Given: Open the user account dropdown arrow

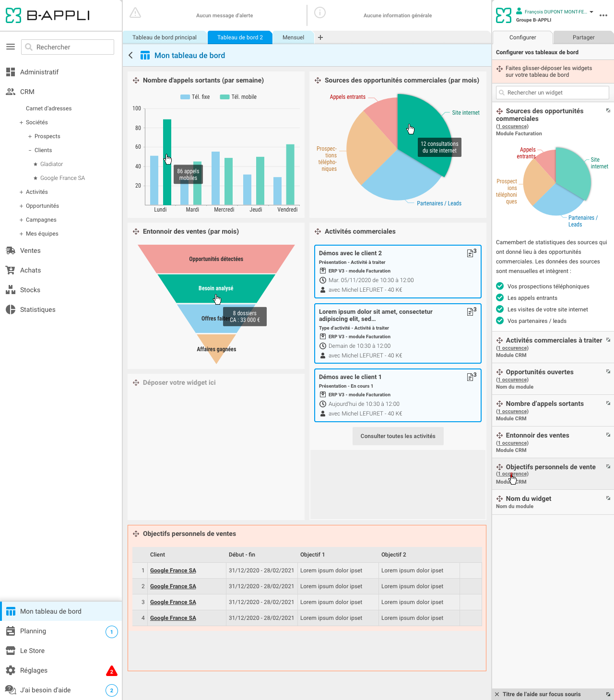Looking at the screenshot, I should [x=591, y=12].
